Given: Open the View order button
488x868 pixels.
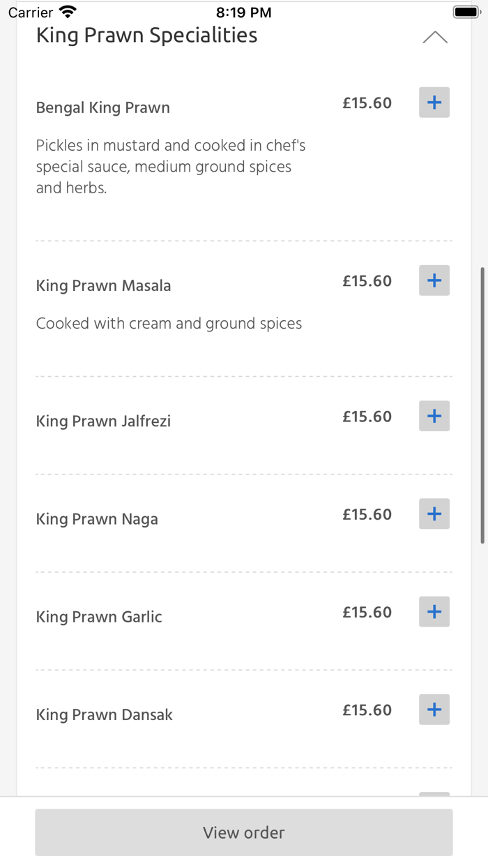Looking at the screenshot, I should (244, 832).
